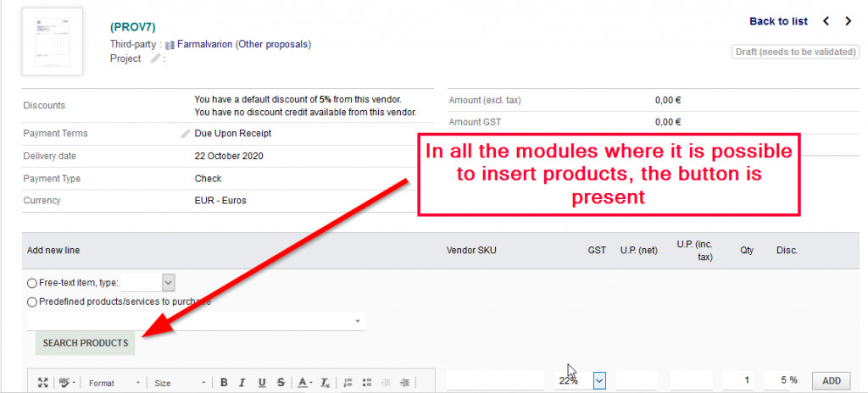Focus the discount field showing 5
868x393 pixels.
click(x=776, y=380)
